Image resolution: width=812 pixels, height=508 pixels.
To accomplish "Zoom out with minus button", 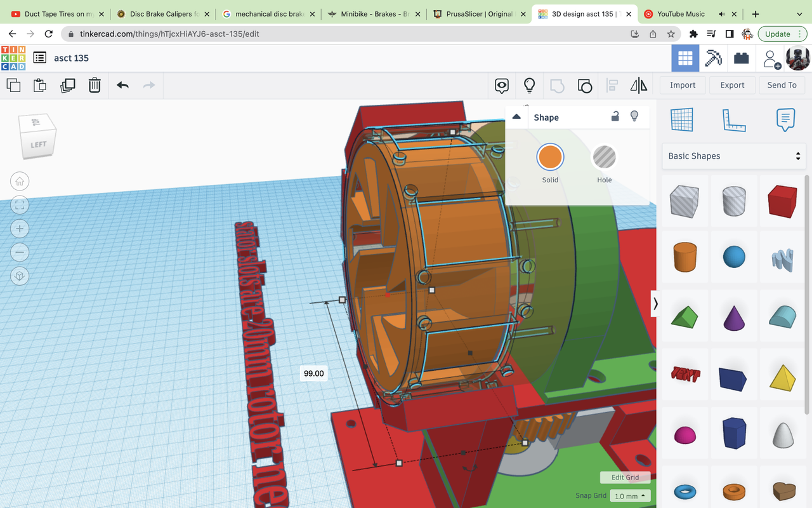I will (x=20, y=252).
